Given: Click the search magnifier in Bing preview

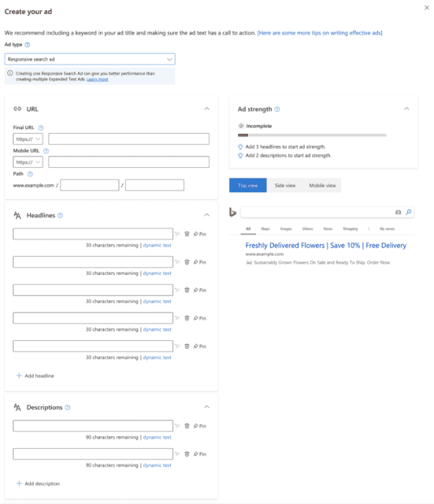Looking at the screenshot, I should point(409,212).
